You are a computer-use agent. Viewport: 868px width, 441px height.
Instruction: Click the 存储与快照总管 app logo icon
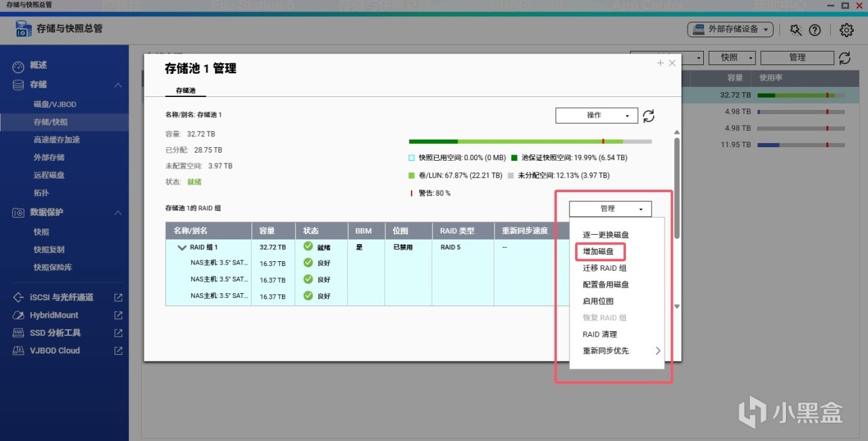pos(24,29)
